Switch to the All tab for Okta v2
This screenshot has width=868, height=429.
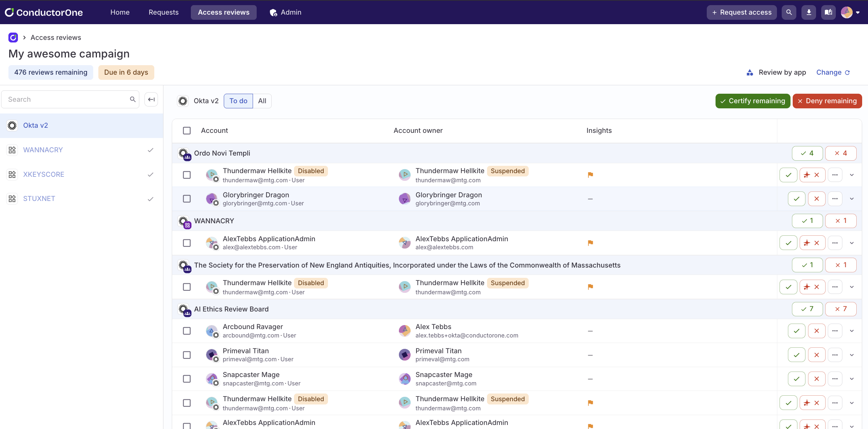coord(262,101)
